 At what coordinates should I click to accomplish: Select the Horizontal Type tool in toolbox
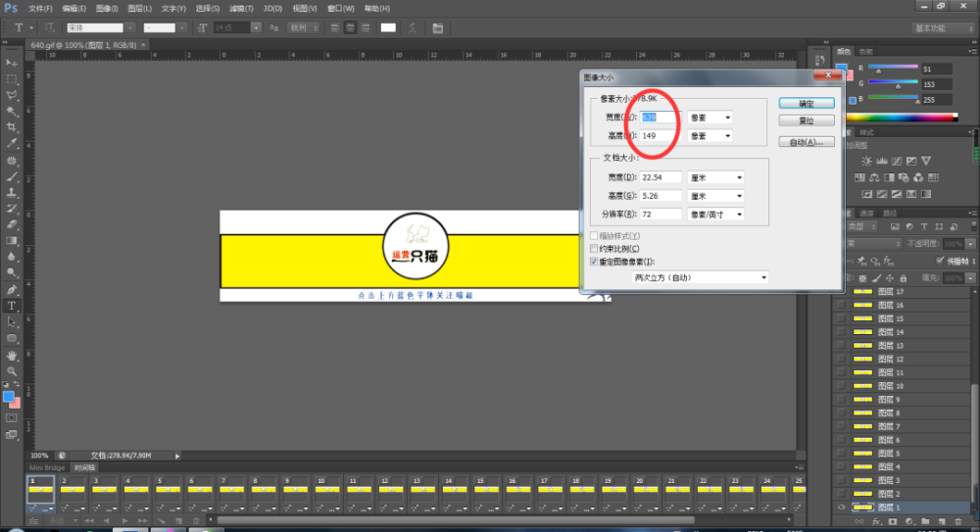point(11,307)
